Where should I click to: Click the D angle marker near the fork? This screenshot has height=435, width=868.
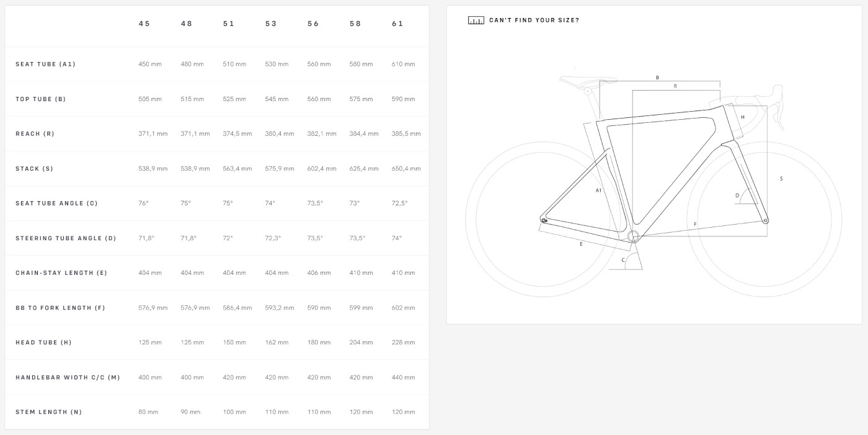[737, 195]
